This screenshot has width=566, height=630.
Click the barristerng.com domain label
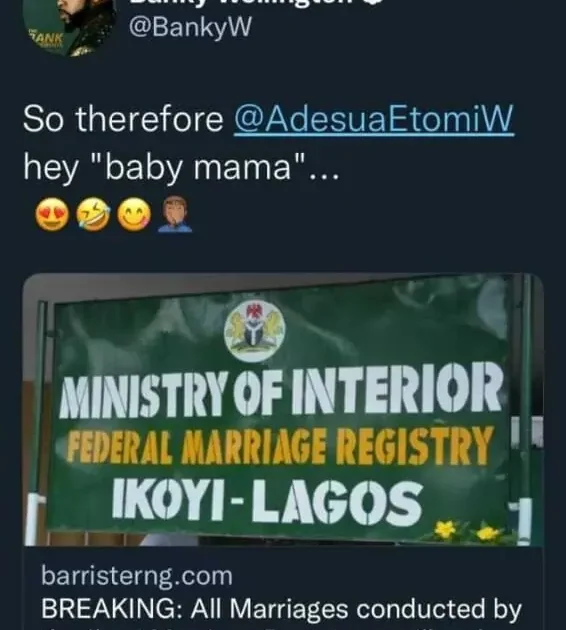tap(137, 575)
